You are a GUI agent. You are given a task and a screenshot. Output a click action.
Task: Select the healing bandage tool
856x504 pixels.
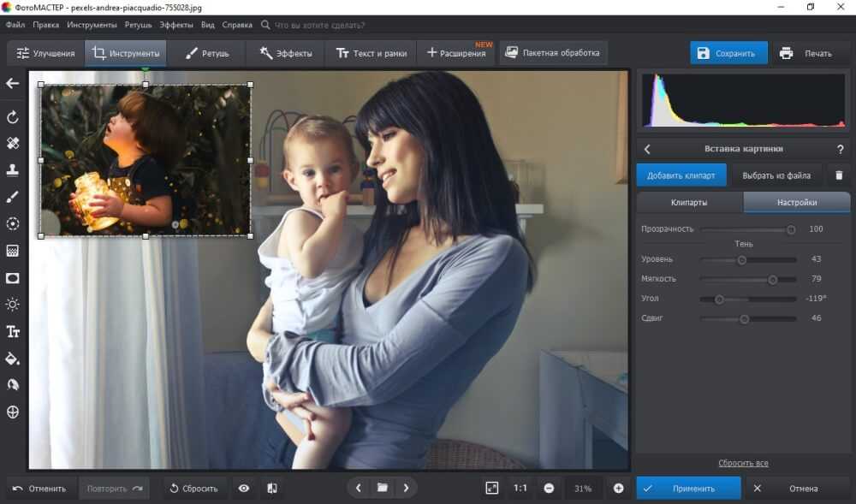(13, 143)
